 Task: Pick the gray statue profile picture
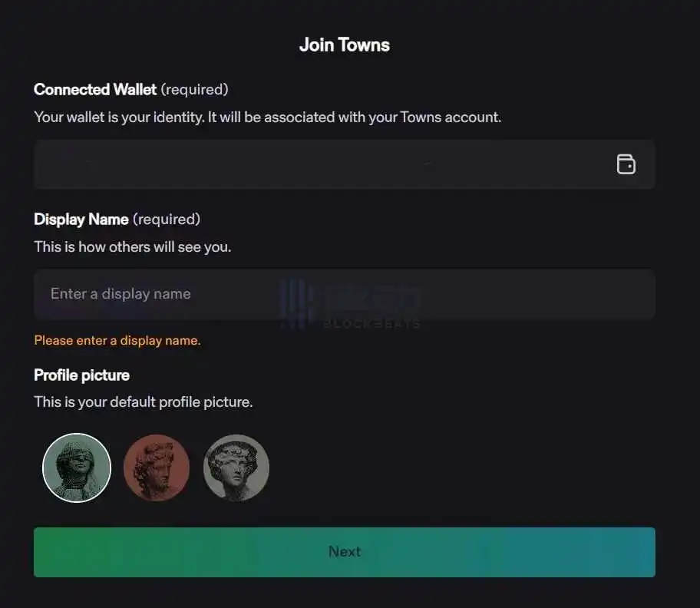(236, 468)
